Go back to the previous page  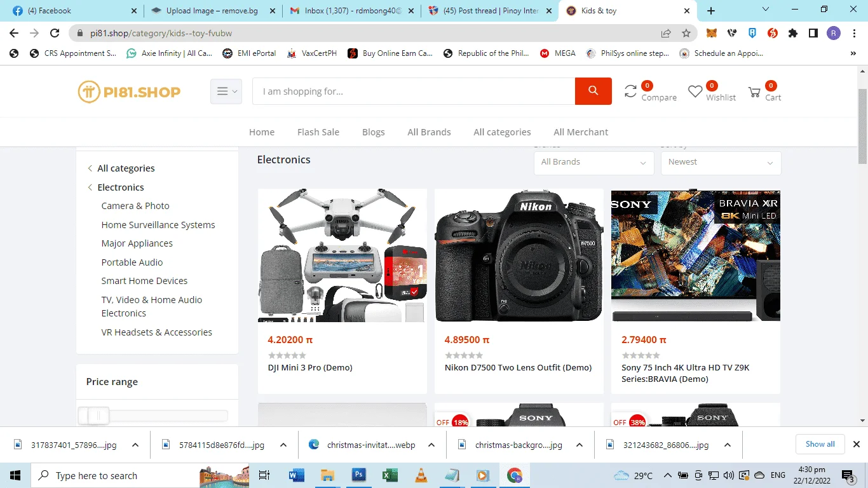(14, 33)
